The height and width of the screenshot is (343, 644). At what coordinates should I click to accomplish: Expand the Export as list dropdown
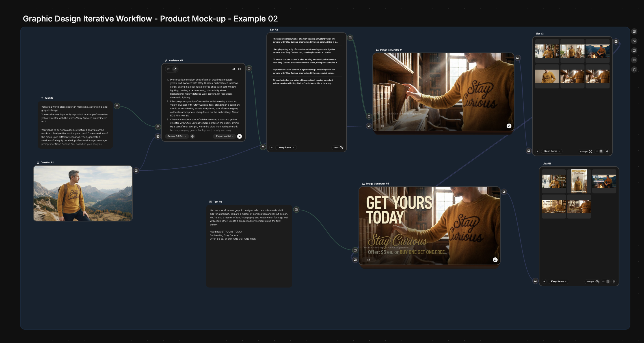point(225,136)
